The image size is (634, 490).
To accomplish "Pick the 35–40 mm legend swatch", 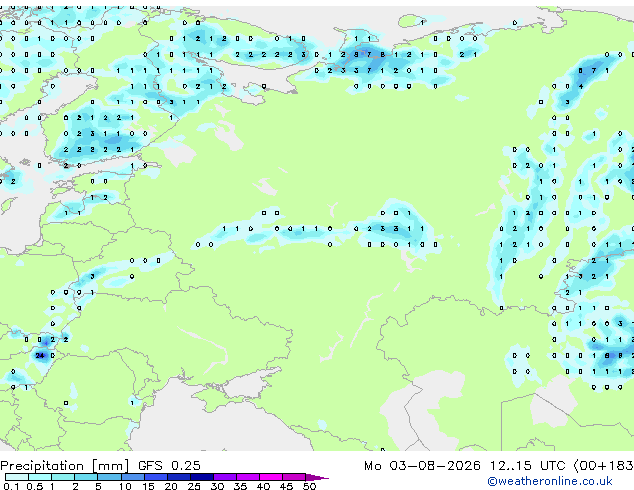I will click(248, 477).
